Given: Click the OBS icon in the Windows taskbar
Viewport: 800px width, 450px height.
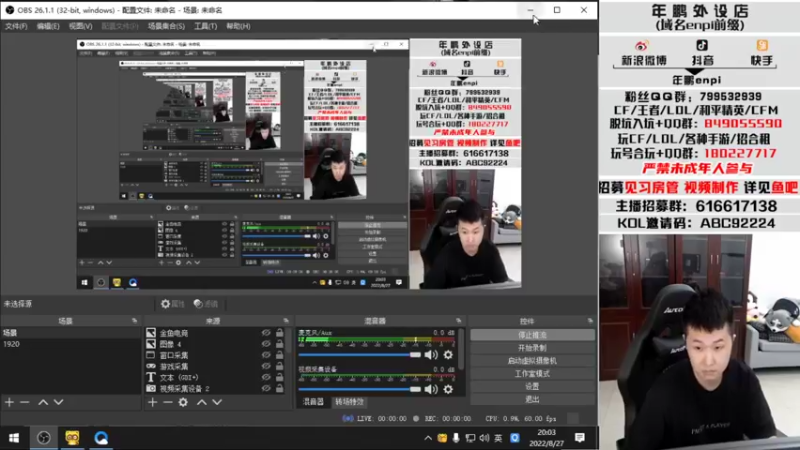Looking at the screenshot, I should [x=44, y=438].
